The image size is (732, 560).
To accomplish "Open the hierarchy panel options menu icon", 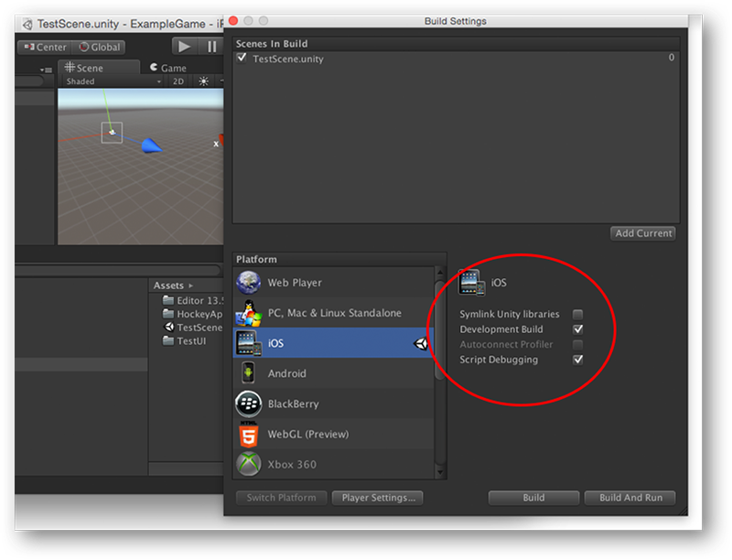I will pos(47,70).
